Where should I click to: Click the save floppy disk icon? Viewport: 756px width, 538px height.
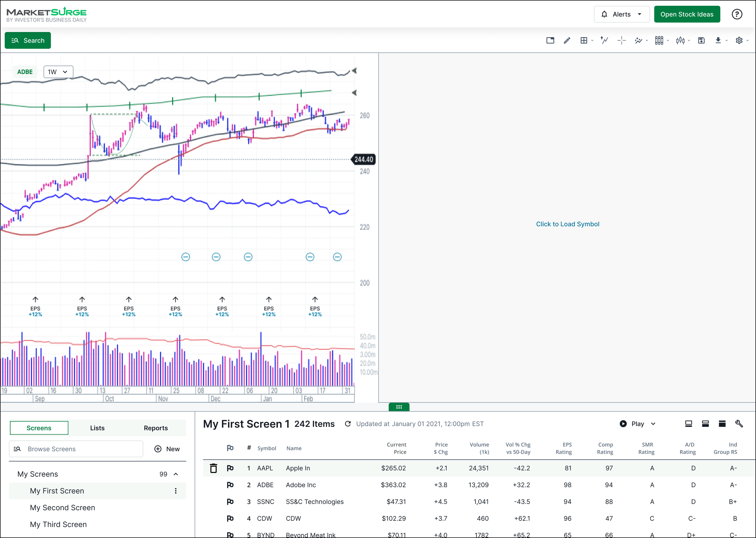point(701,41)
